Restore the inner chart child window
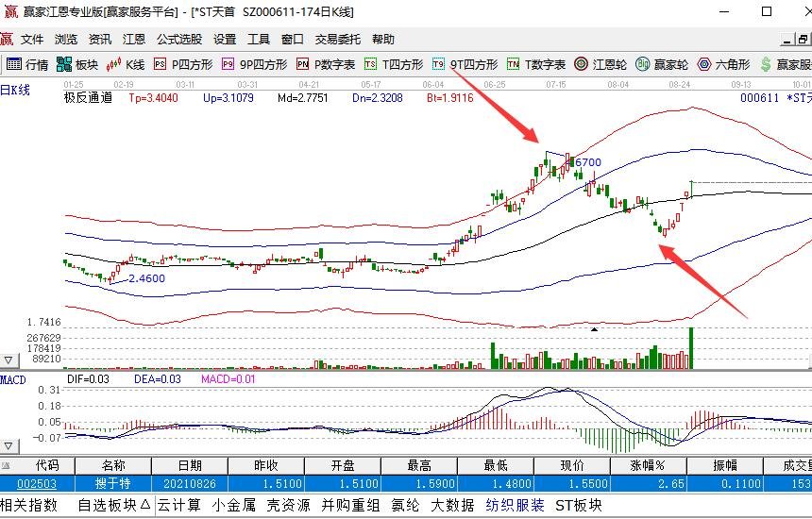812x519 pixels. click(x=803, y=40)
